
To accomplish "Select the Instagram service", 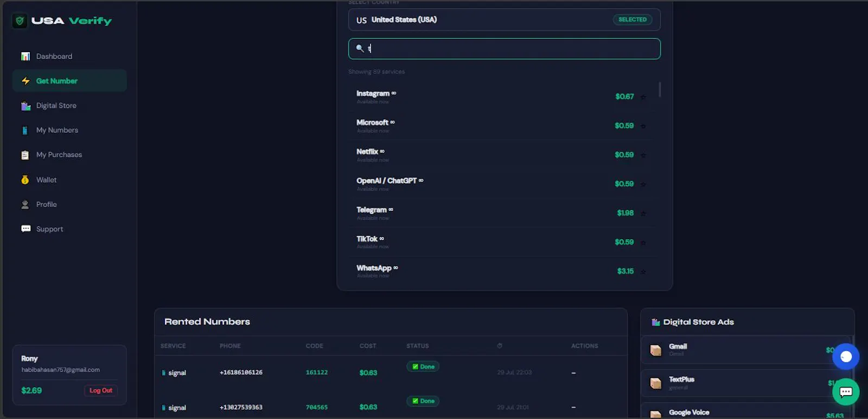I will pos(501,97).
